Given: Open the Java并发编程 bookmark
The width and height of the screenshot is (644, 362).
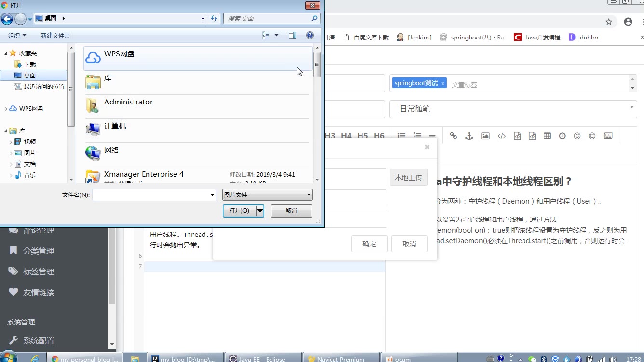Looking at the screenshot, I should (537, 37).
